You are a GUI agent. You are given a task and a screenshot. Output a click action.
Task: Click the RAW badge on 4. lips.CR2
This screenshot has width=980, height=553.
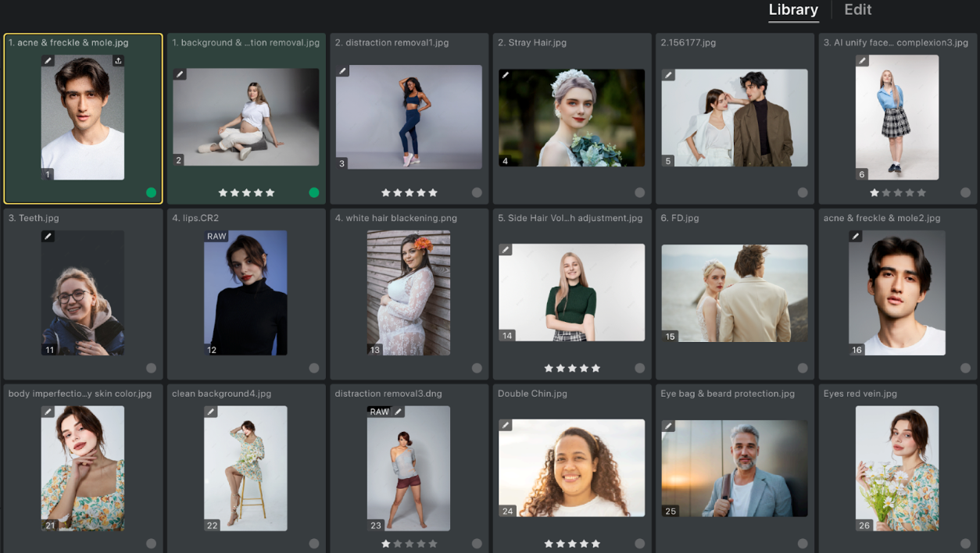tap(216, 235)
